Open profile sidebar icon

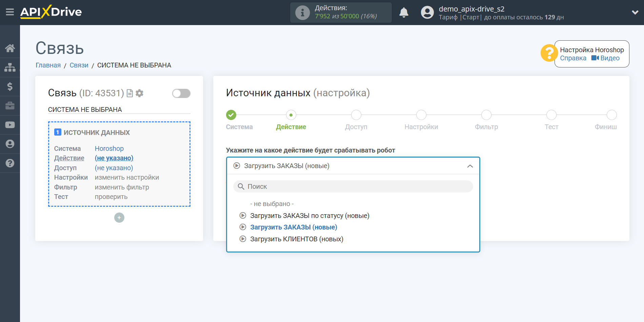click(10, 144)
